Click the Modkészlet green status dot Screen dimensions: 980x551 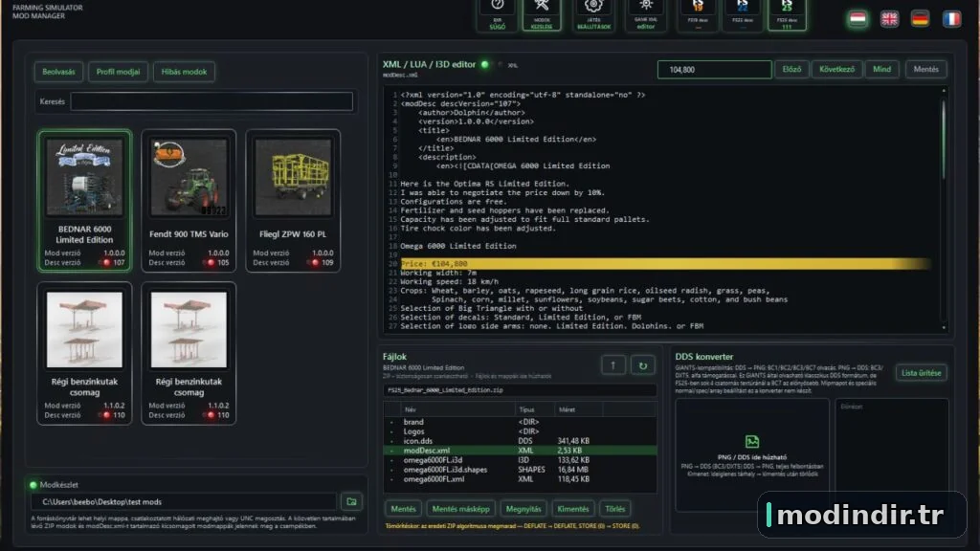[x=33, y=485]
